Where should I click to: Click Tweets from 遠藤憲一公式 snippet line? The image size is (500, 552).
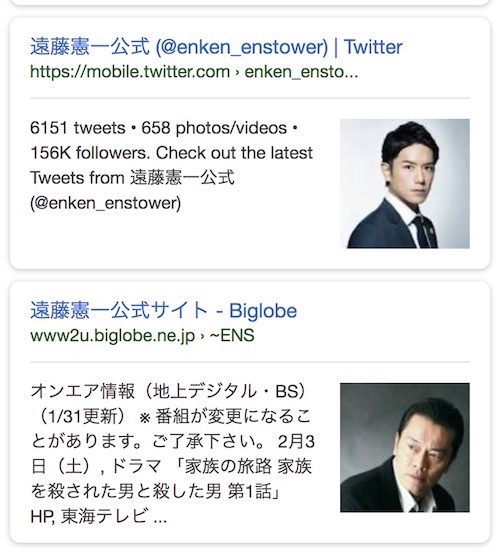pyautogui.click(x=132, y=178)
